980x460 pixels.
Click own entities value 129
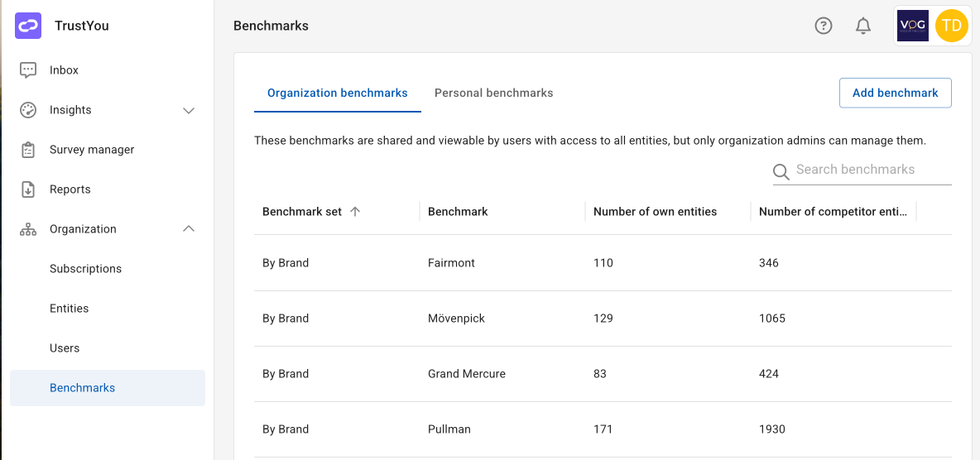[603, 319]
